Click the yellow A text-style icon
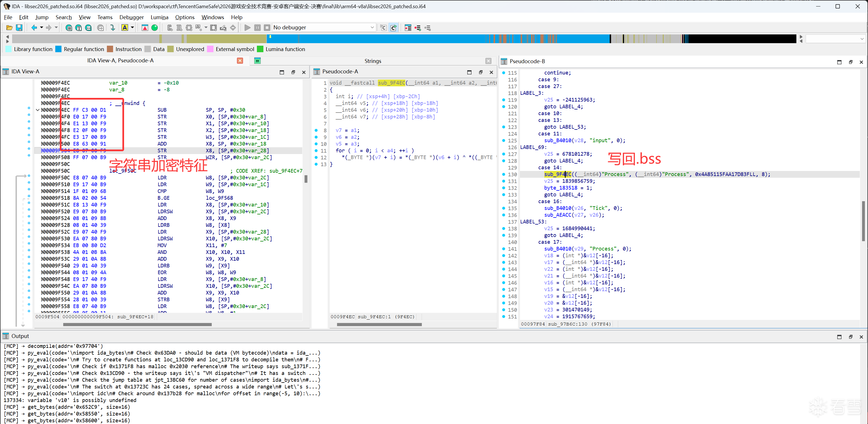Viewport: 868px width, 424px height. 125,28
